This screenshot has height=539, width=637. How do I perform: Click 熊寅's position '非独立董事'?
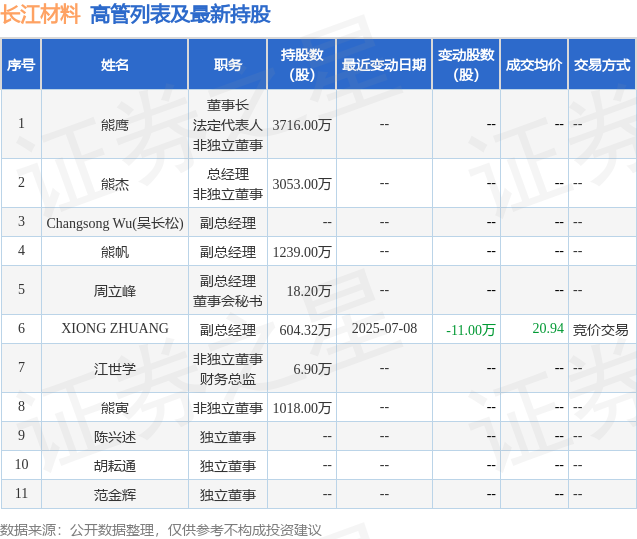228,408
